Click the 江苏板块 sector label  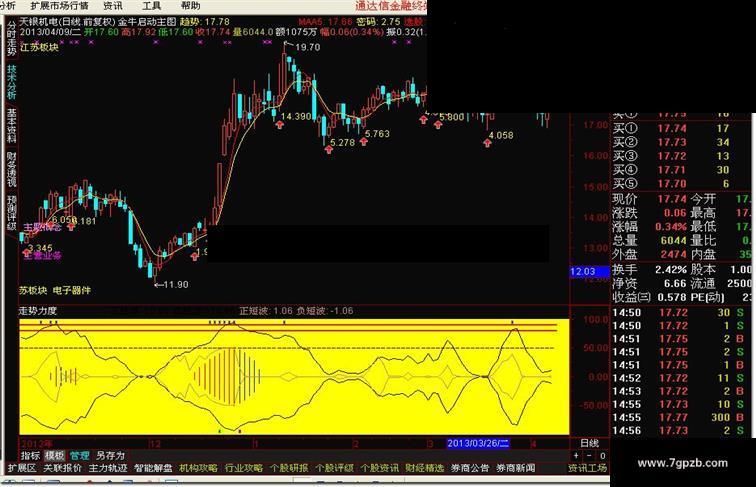(39, 47)
